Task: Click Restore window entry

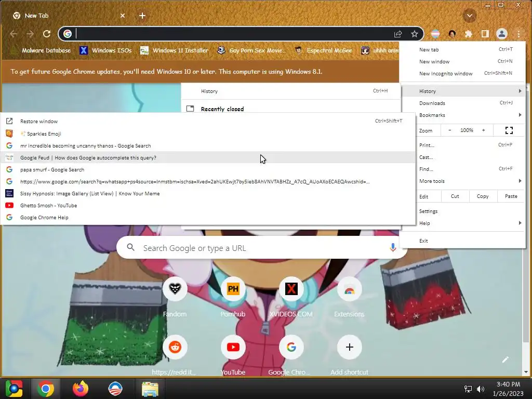Action: tap(208, 121)
